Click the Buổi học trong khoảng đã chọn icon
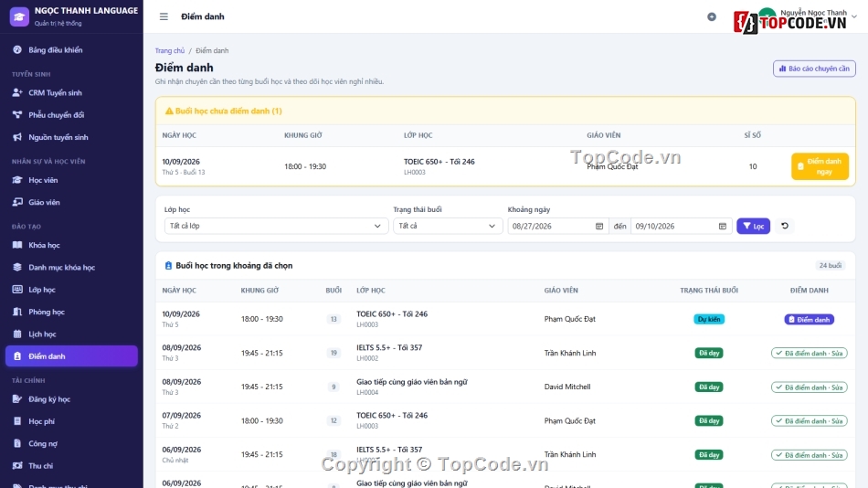This screenshot has width=868, height=488. (x=168, y=266)
